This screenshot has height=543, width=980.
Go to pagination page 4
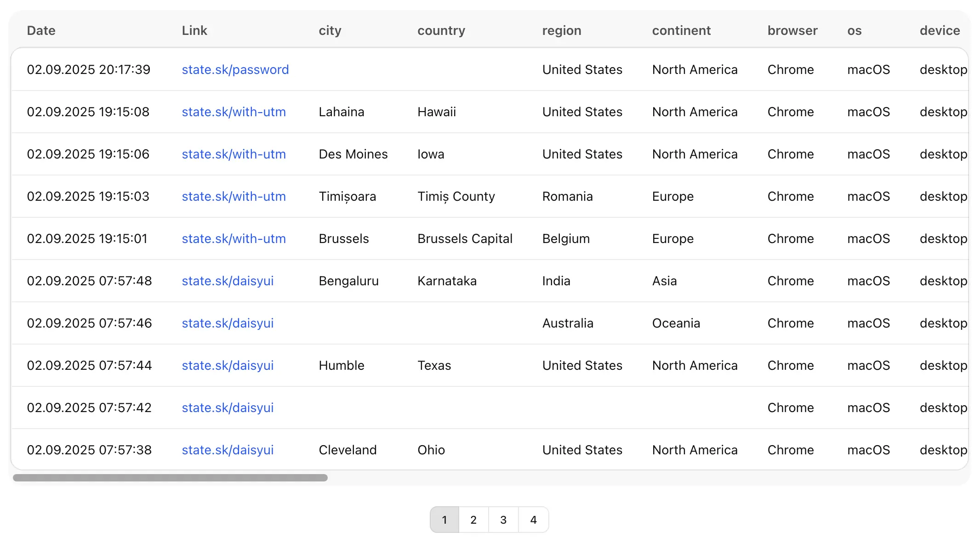(x=533, y=520)
